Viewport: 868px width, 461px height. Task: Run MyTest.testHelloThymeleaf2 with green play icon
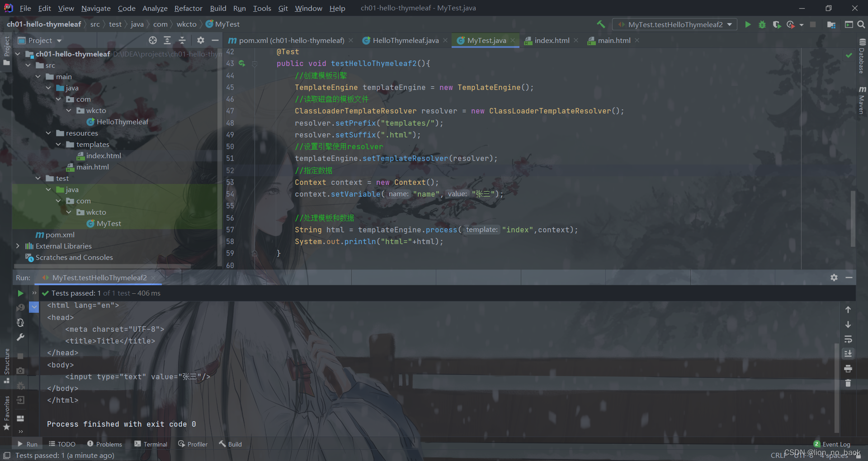[x=748, y=24]
